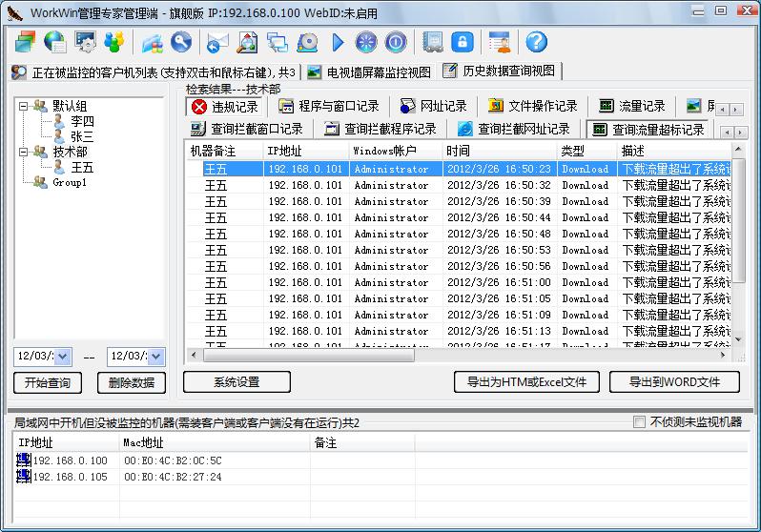Open the monitor-with-gear settings icon

coord(85,42)
